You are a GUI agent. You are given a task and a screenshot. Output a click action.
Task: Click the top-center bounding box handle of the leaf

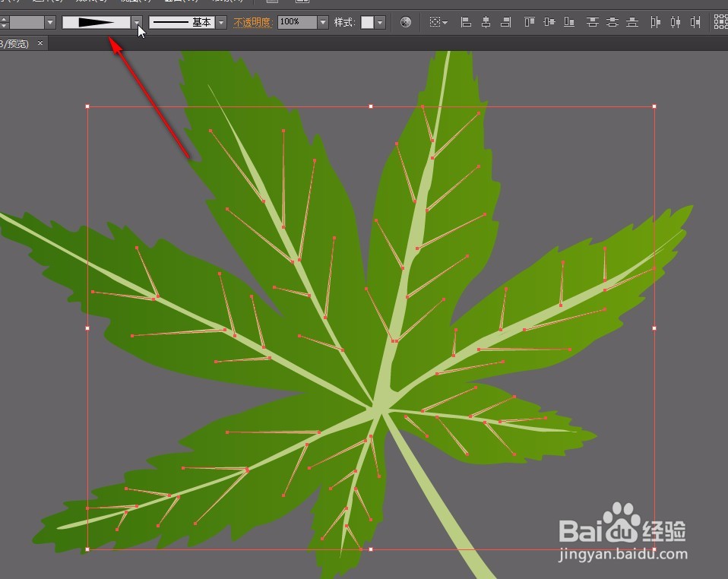[371, 106]
